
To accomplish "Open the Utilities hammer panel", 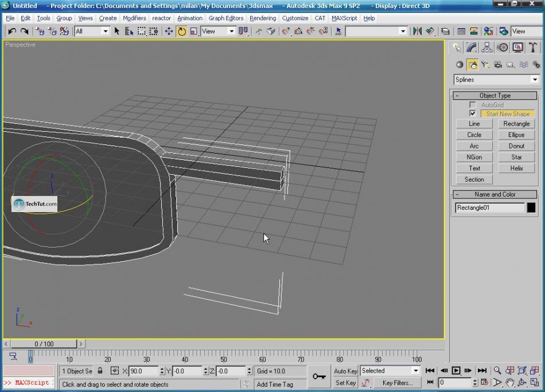I will click(x=533, y=48).
